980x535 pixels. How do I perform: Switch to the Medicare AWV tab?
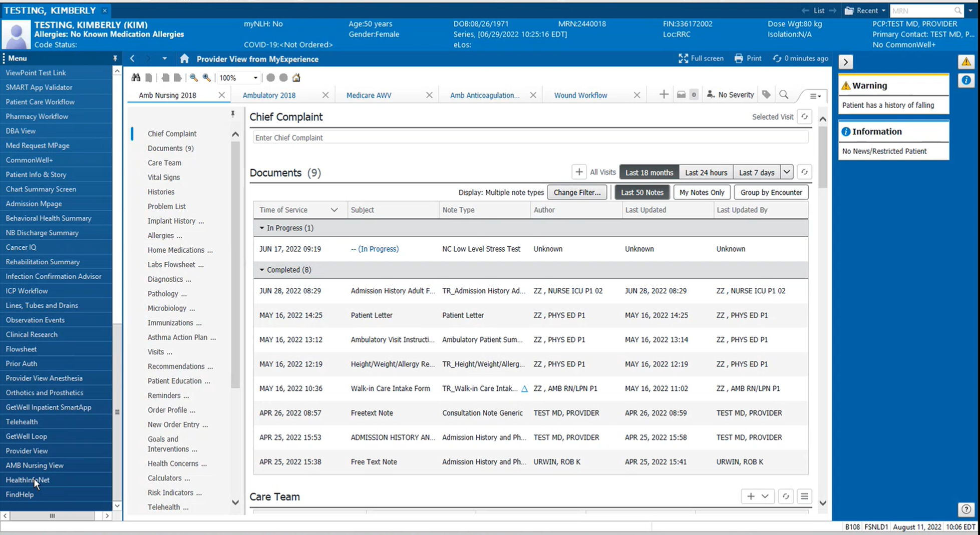pyautogui.click(x=369, y=95)
